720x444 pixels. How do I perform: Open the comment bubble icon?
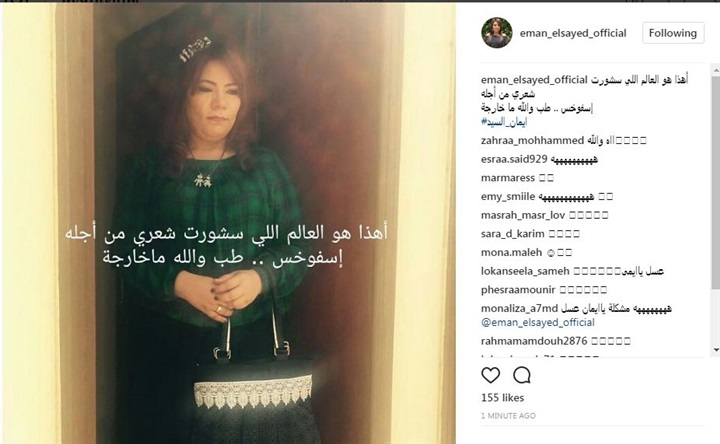[x=522, y=375]
